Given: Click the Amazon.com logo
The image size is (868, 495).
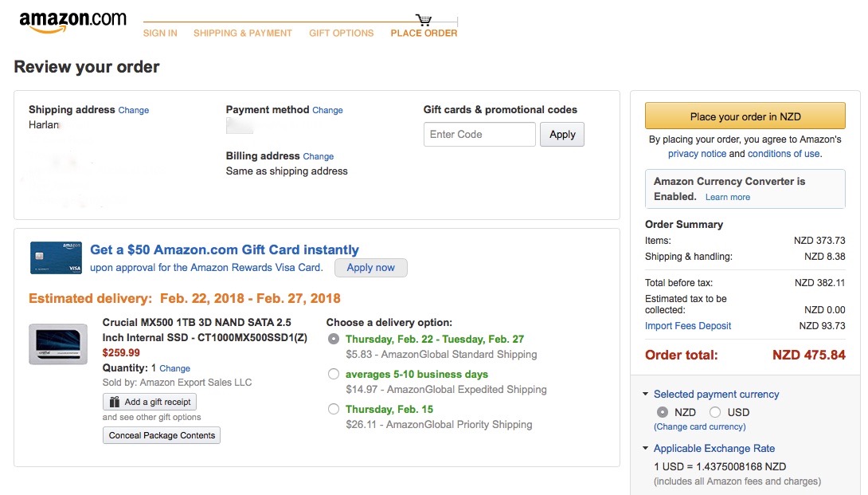Looking at the screenshot, I should [x=72, y=22].
